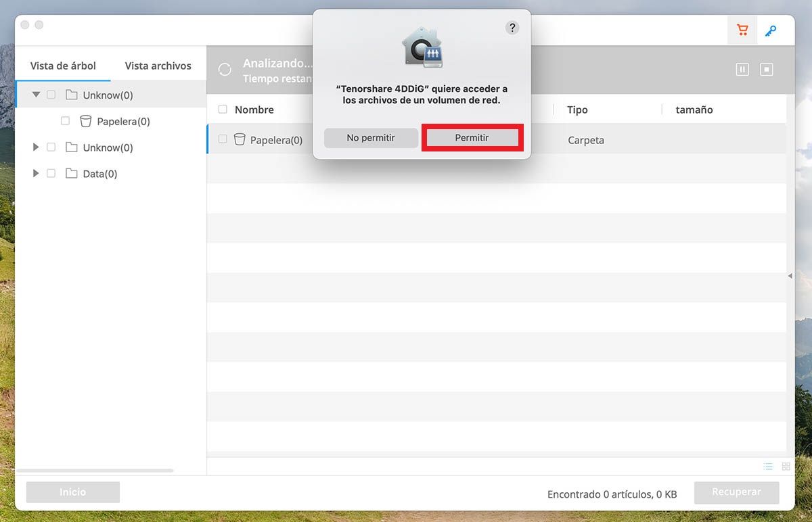The image size is (812, 522).
Task: Switch to list view icon
Action: point(768,467)
